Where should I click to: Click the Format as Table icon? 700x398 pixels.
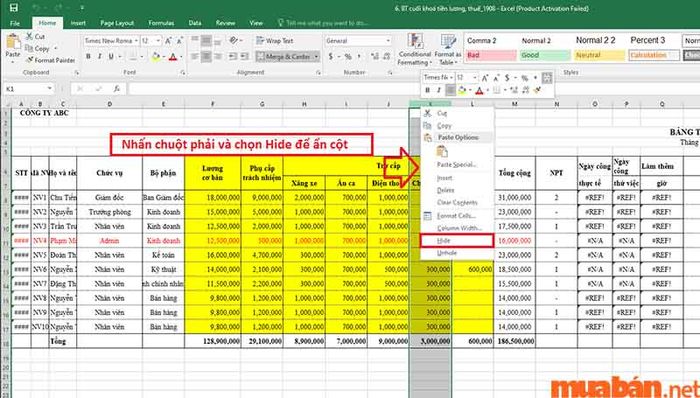click(448, 43)
